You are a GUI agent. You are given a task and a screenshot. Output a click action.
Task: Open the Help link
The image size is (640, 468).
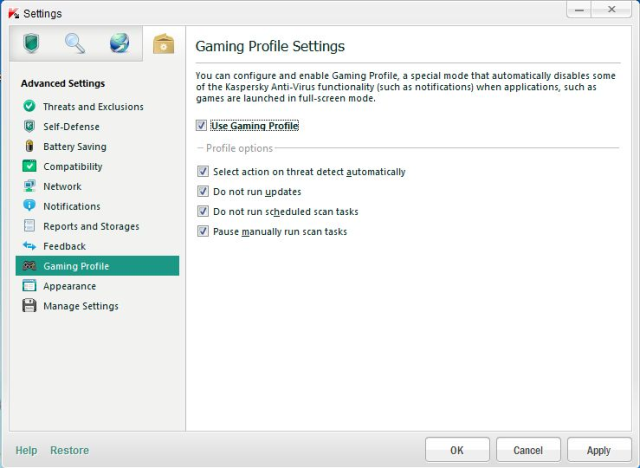tap(26, 451)
